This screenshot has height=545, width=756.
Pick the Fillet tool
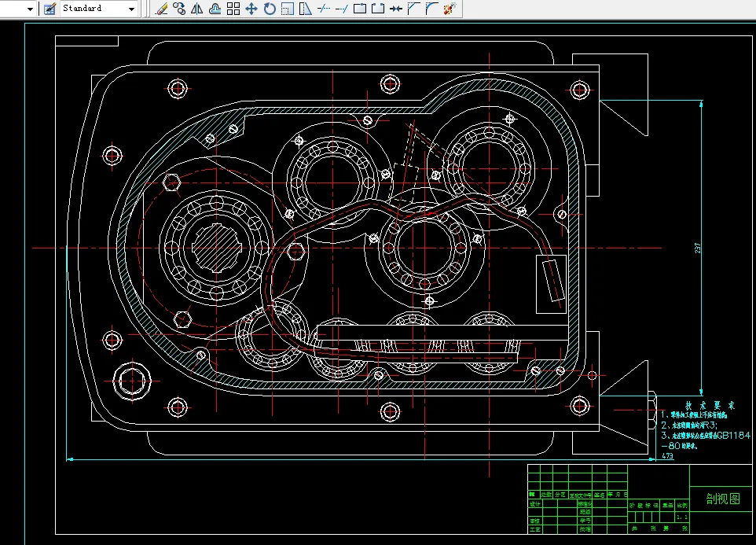coord(431,9)
